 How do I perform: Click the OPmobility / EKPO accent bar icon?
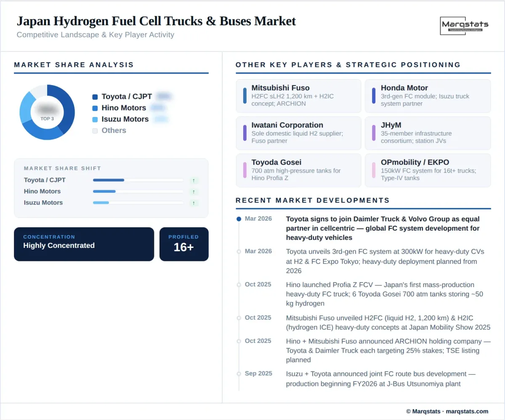point(375,170)
